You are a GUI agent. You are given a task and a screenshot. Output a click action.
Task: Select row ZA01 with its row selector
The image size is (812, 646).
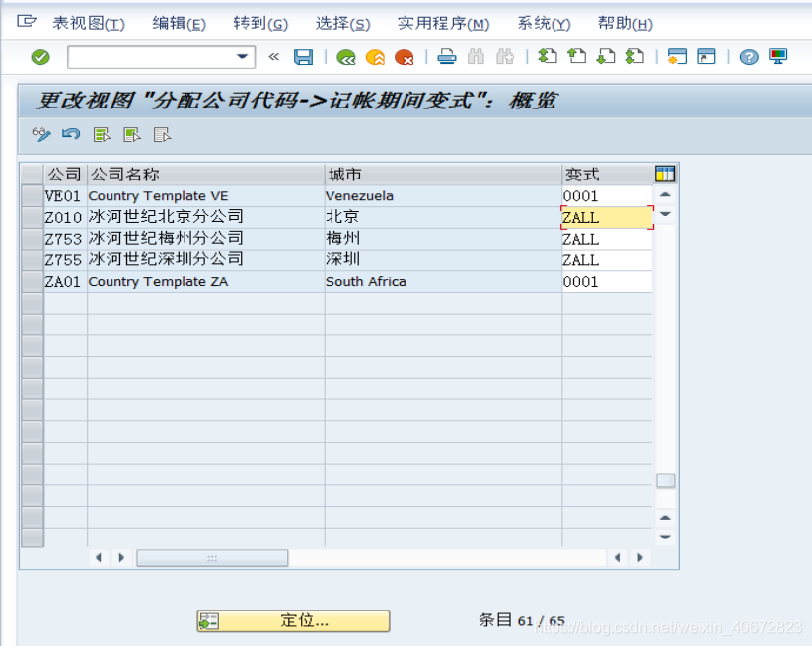pos(33,282)
